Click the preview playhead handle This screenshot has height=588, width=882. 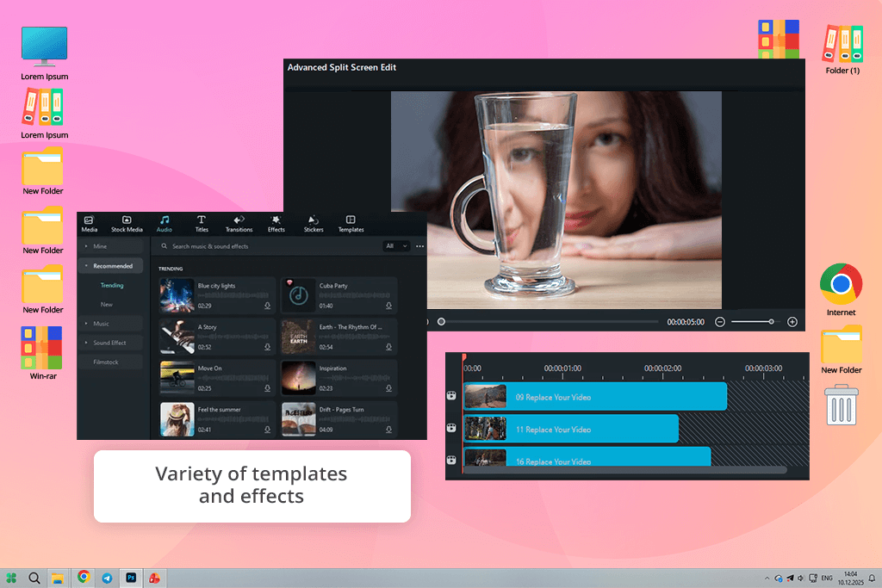point(442,321)
